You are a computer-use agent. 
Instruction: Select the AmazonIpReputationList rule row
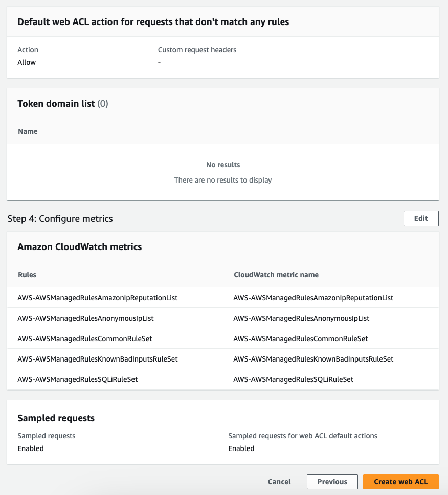(x=223, y=298)
